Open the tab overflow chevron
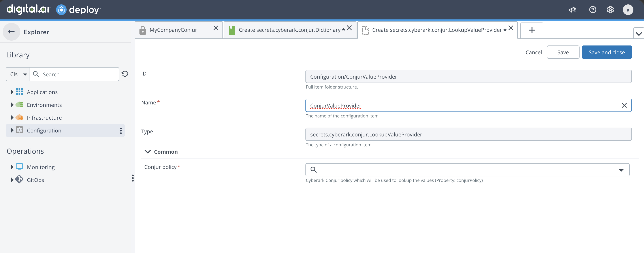This screenshot has width=644, height=253. coord(639,34)
